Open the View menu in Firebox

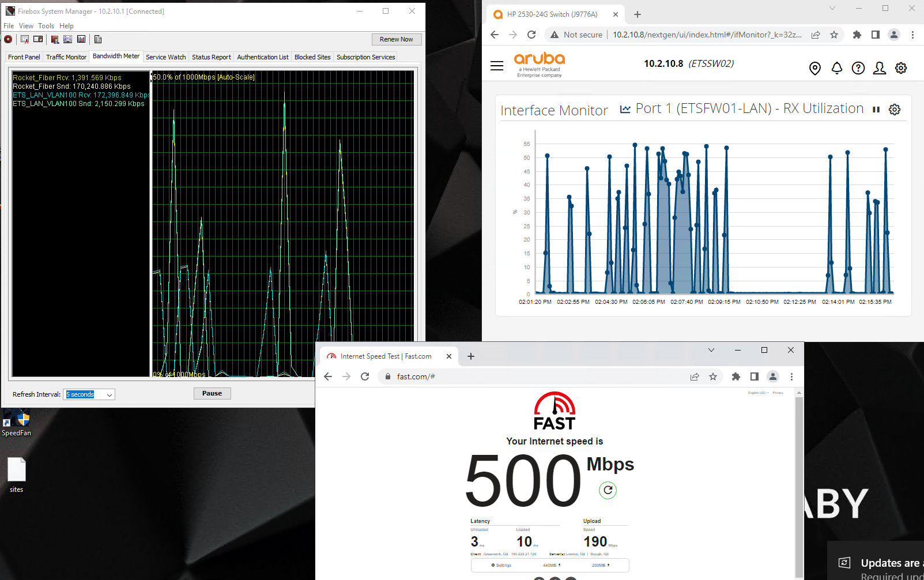[27, 26]
